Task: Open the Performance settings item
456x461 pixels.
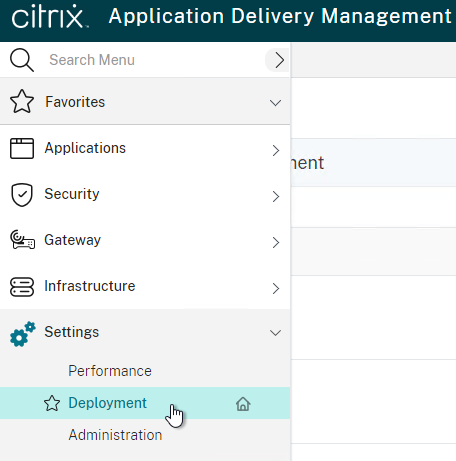Action: tap(110, 371)
